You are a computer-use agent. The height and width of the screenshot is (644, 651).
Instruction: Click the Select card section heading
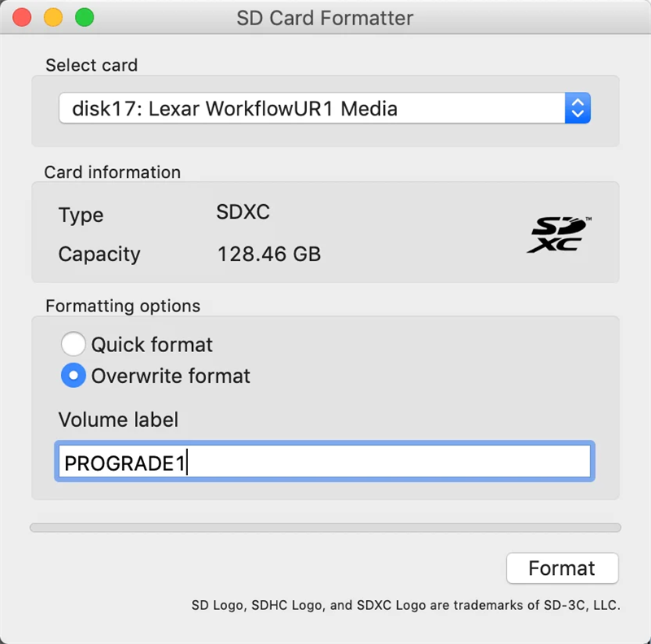(x=91, y=65)
